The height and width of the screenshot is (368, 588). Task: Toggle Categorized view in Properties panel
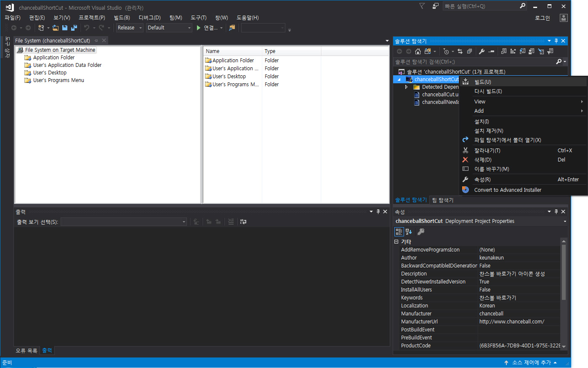[x=399, y=232]
